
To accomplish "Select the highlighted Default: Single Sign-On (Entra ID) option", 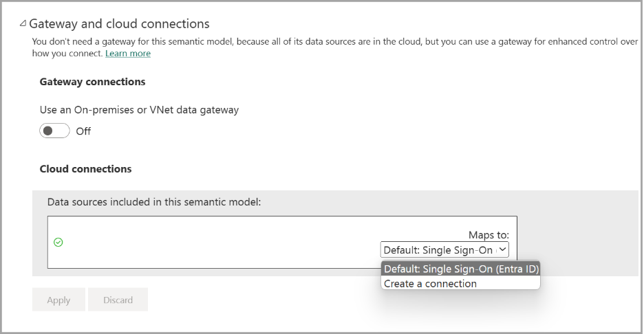I will click(461, 269).
